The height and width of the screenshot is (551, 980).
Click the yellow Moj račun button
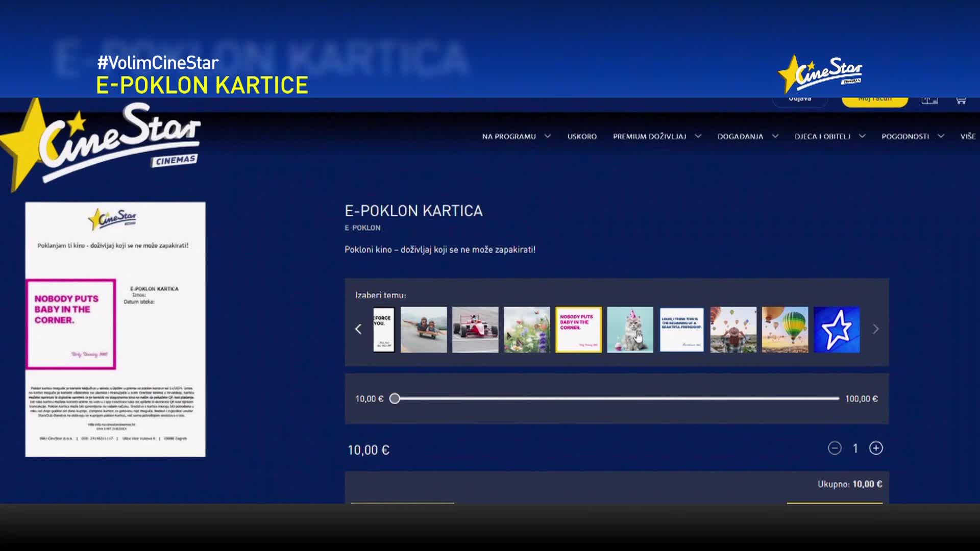[x=874, y=101]
